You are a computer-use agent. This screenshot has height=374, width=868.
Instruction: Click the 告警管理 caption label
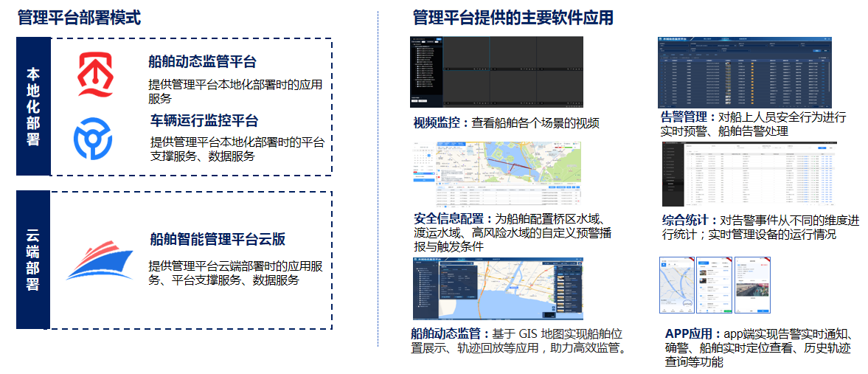click(687, 117)
